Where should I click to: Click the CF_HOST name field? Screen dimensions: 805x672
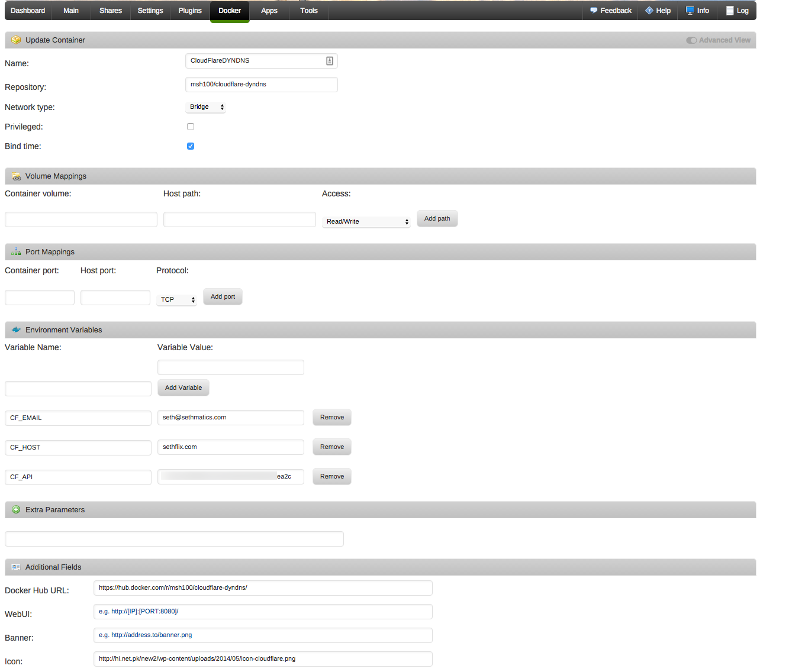tap(78, 448)
